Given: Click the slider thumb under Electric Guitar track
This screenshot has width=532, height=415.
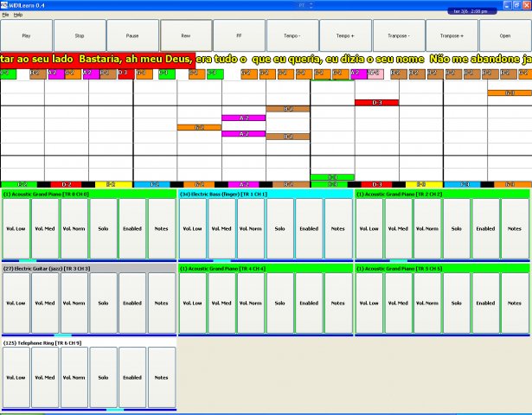Looking at the screenshot, I should coord(63,335).
